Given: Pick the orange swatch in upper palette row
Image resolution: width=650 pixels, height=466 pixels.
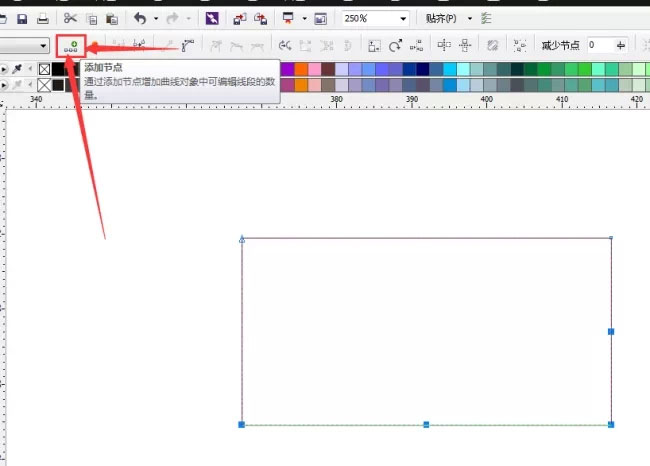Looking at the screenshot, I should coord(301,69).
